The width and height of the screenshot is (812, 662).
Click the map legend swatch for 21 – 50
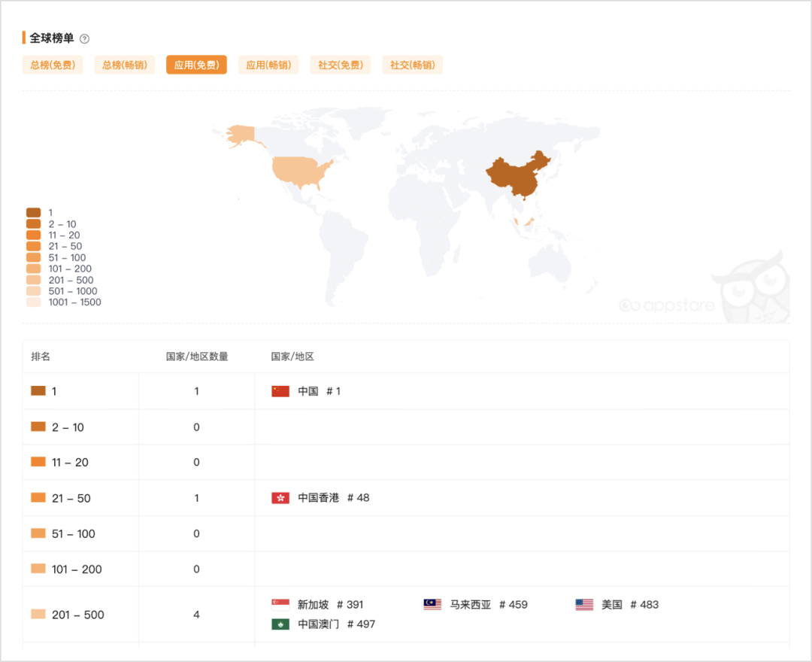[34, 246]
